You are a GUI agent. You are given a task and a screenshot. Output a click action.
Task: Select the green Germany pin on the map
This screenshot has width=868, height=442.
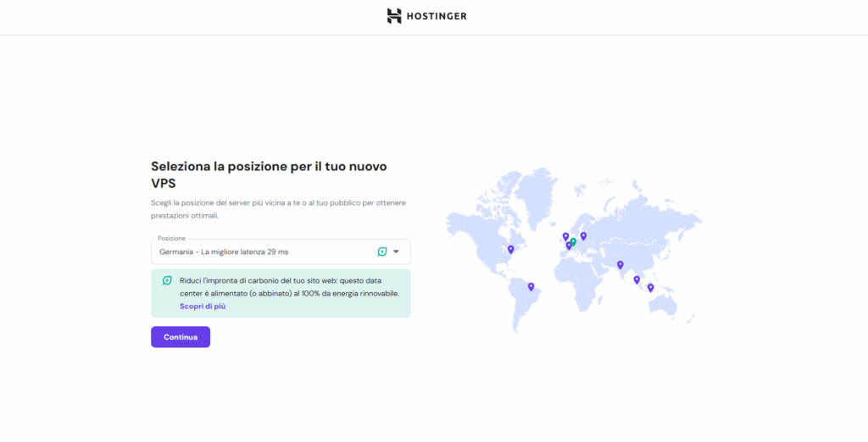point(574,241)
